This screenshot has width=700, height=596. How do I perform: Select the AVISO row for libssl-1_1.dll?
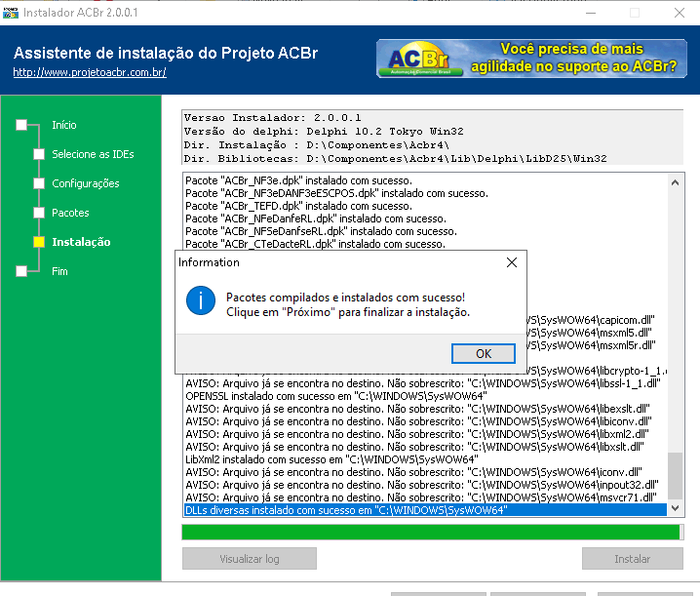[x=423, y=383]
